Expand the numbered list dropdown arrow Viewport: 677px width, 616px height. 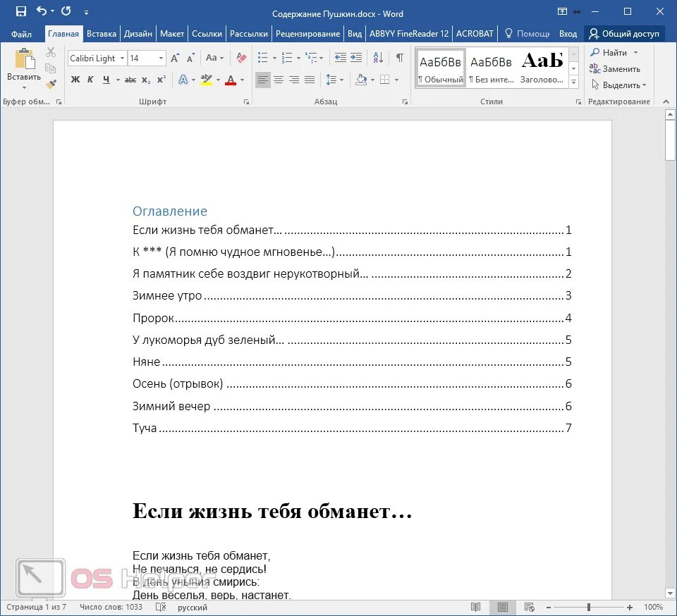pyautogui.click(x=298, y=58)
